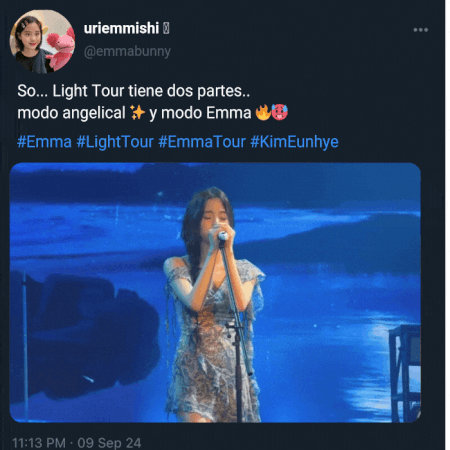Open the #EmmaTour hashtag

coord(202,142)
